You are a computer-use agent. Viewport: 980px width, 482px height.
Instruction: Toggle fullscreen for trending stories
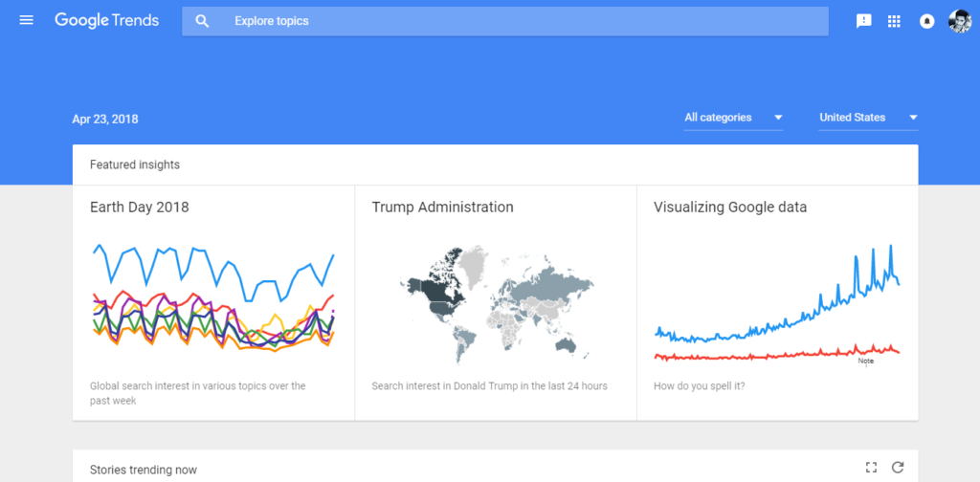tap(871, 467)
